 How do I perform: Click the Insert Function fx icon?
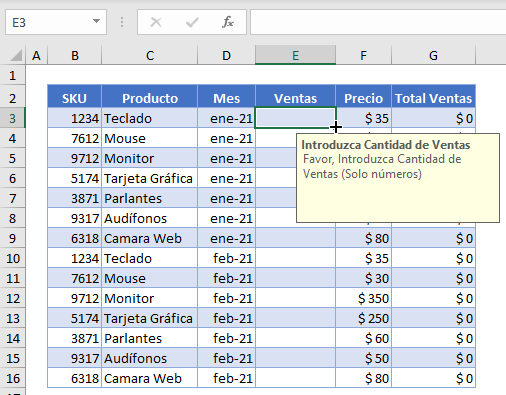click(x=228, y=22)
